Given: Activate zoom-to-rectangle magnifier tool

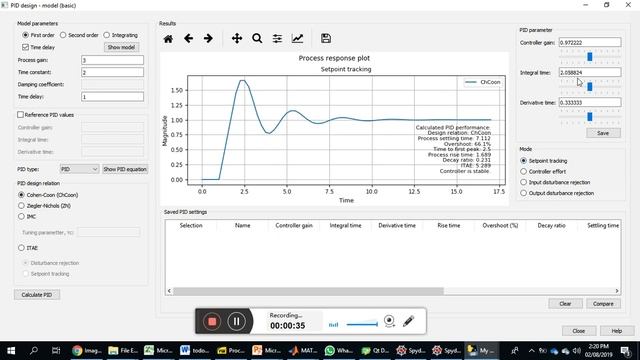Looking at the screenshot, I should pyautogui.click(x=257, y=39).
